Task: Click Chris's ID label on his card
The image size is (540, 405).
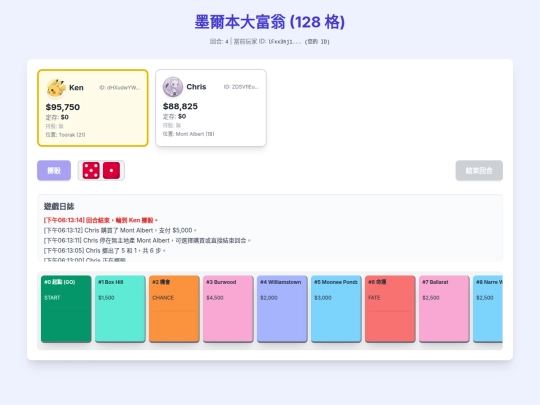Action: click(x=241, y=87)
